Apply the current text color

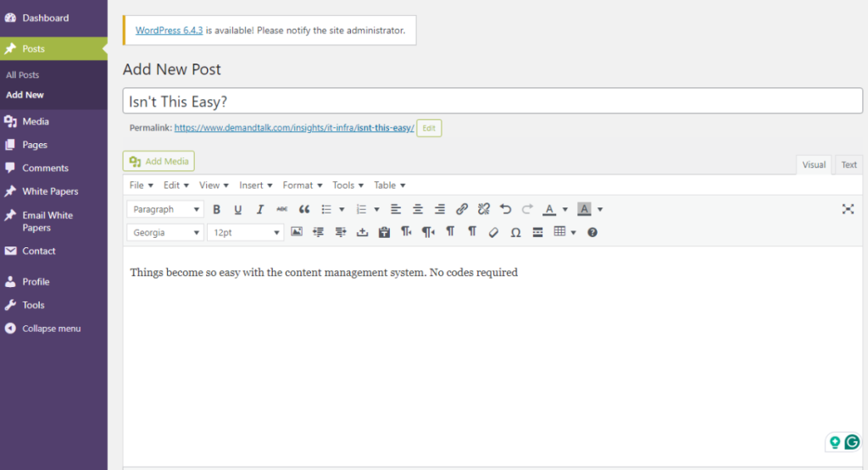coord(549,209)
